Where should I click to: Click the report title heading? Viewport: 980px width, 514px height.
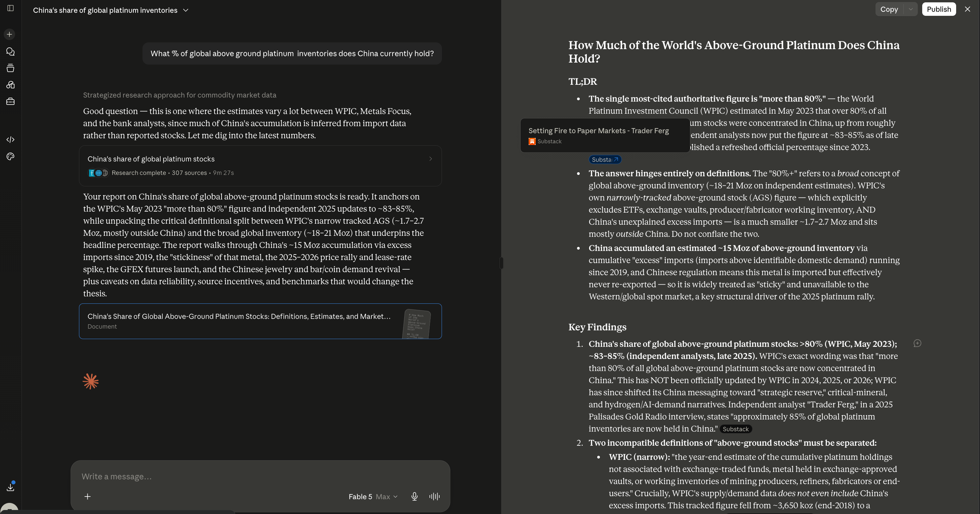(x=734, y=52)
